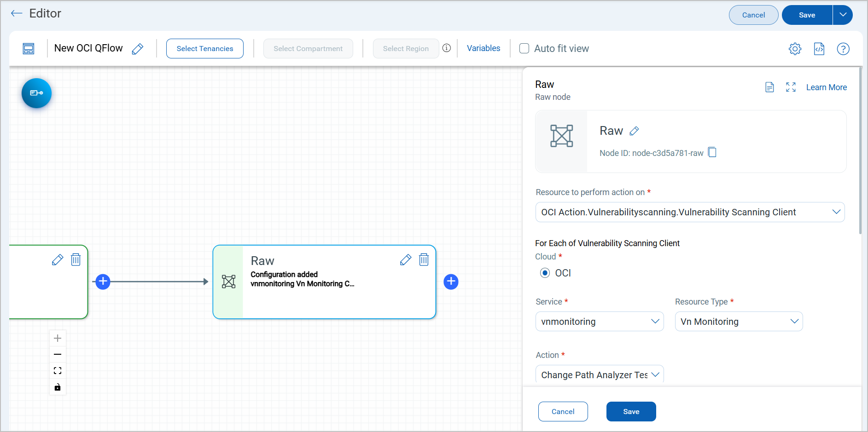Toggle the canvas lock control
The height and width of the screenshot is (432, 868).
(58, 387)
